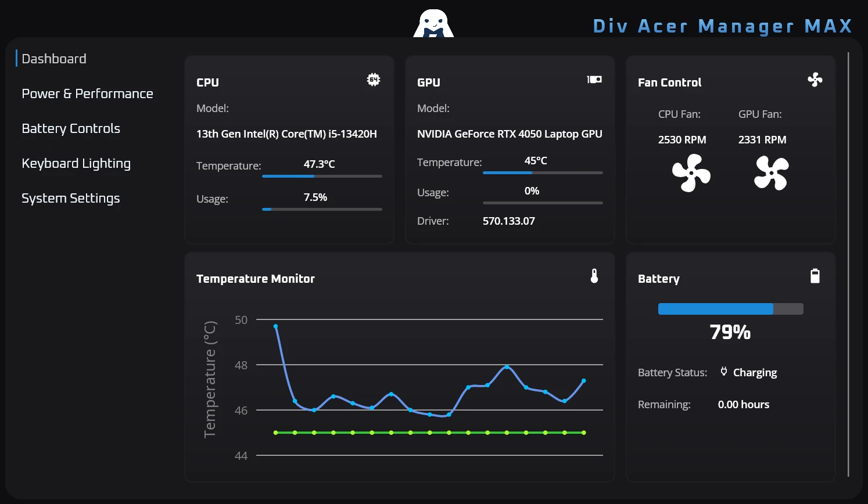Viewport: 868px width, 504px height.
Task: Click the CPU fan spinning icon
Action: click(x=691, y=173)
